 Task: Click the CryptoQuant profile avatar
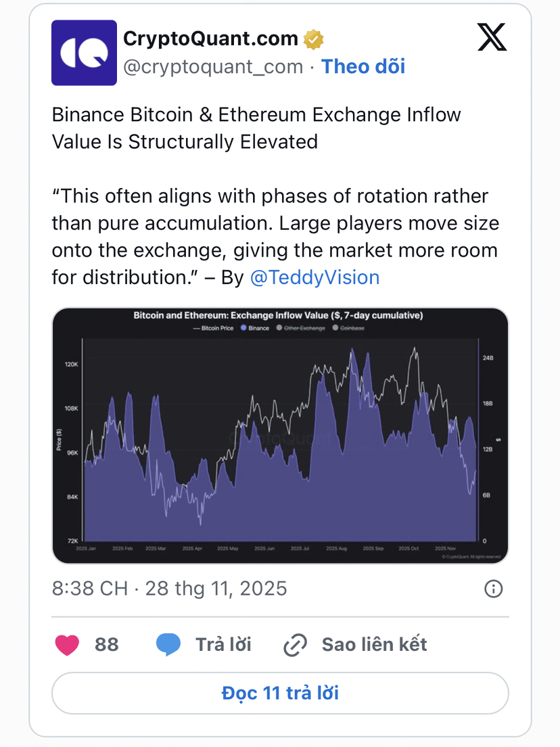[84, 53]
